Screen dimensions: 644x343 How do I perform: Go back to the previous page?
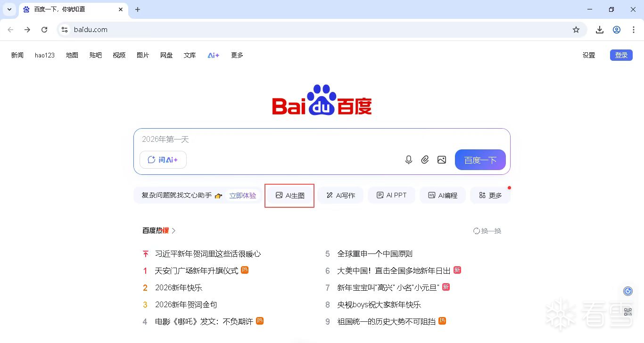(10, 30)
